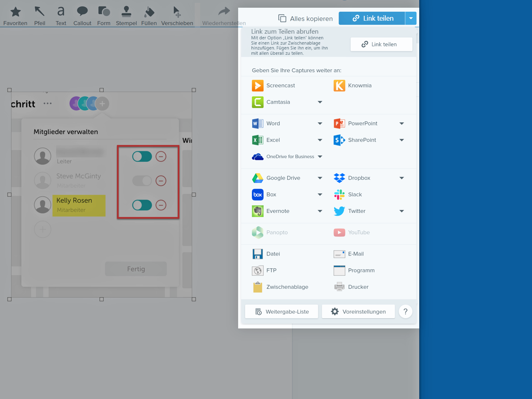Viewport: 532px width, 399px height.
Task: Open the Voreinstellungen button
Action: [x=358, y=312]
